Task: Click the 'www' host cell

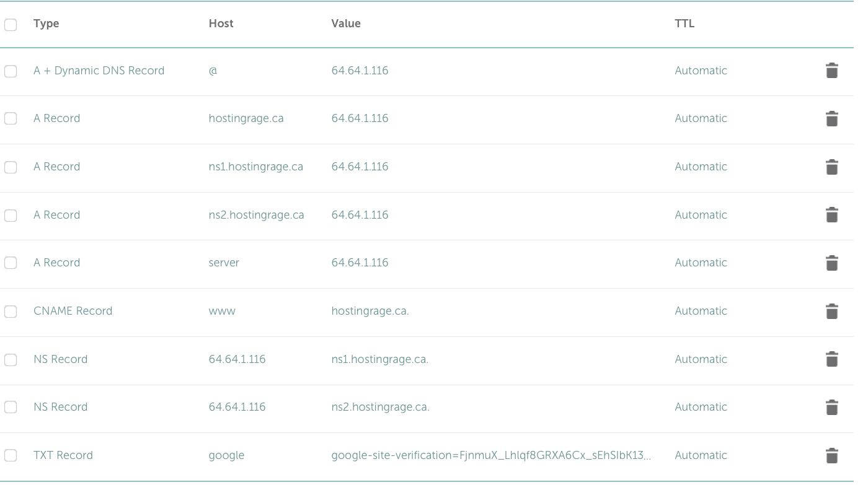Action: (222, 311)
